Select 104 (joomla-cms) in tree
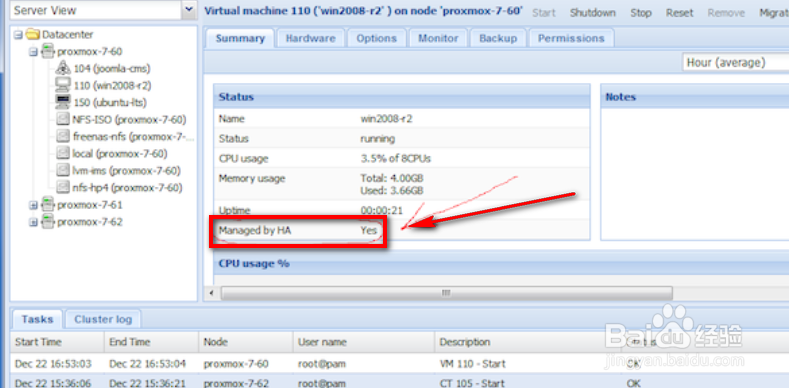 click(112, 68)
